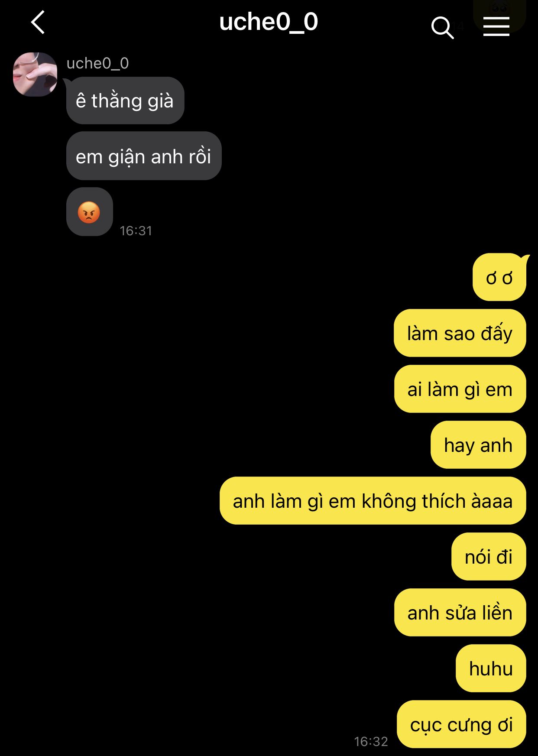Screen dimensions: 538x756
Task: Open uche0_0 profile avatar picture
Action: pyautogui.click(x=35, y=74)
